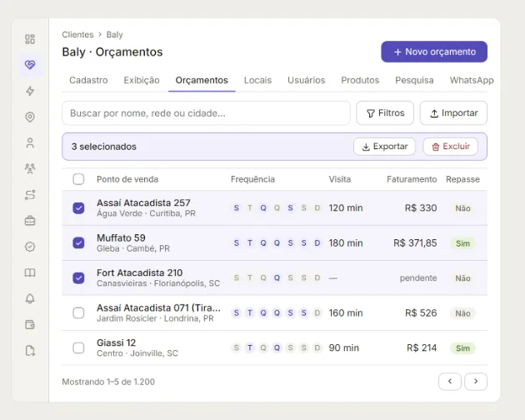Click the pendente status for Fort Atacadista
Viewport: 525px width, 420px height.
pos(418,278)
